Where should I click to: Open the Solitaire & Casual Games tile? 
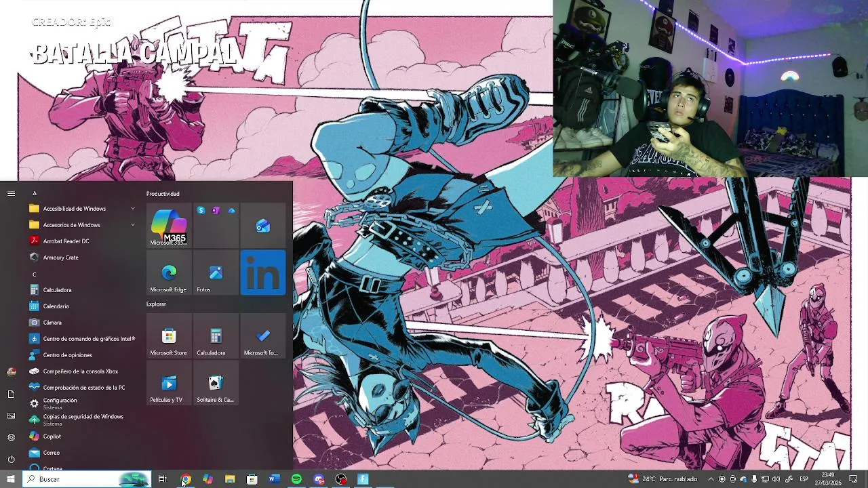216,383
